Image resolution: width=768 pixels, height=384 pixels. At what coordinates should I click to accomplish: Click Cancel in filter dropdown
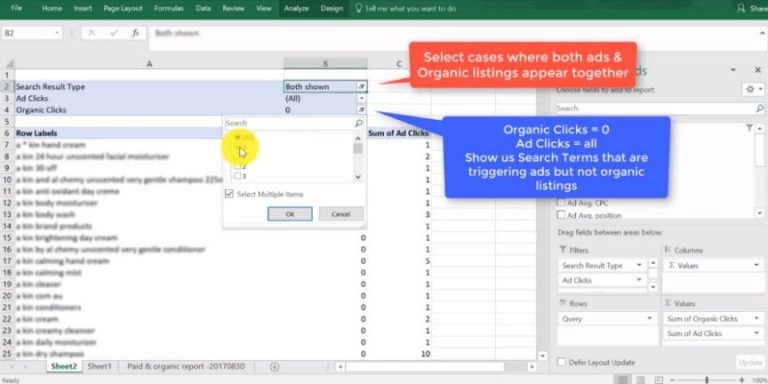(341, 214)
